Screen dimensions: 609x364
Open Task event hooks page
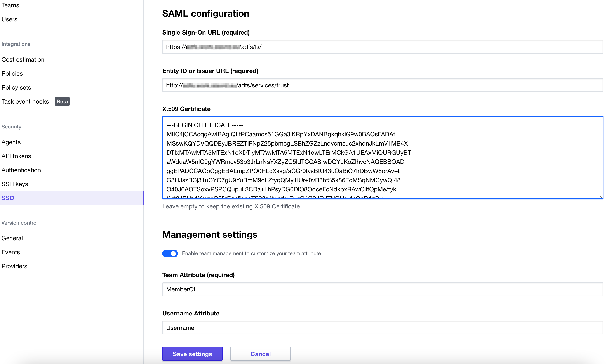pos(25,102)
